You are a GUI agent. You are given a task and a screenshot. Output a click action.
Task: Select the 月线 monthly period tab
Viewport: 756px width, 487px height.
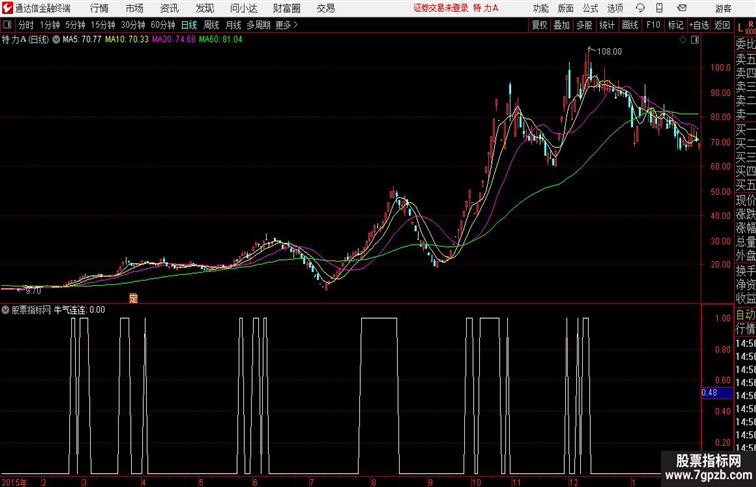(x=233, y=25)
